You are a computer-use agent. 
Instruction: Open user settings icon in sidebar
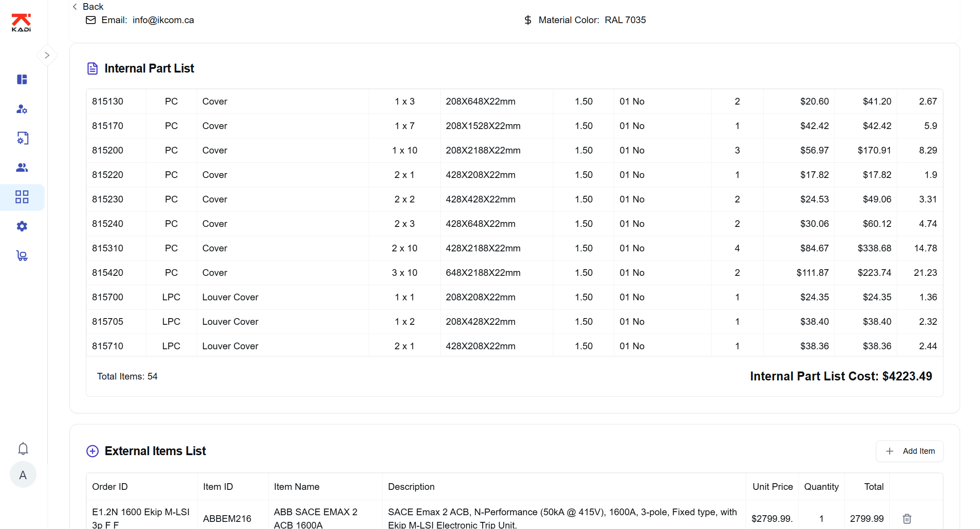tap(22, 109)
